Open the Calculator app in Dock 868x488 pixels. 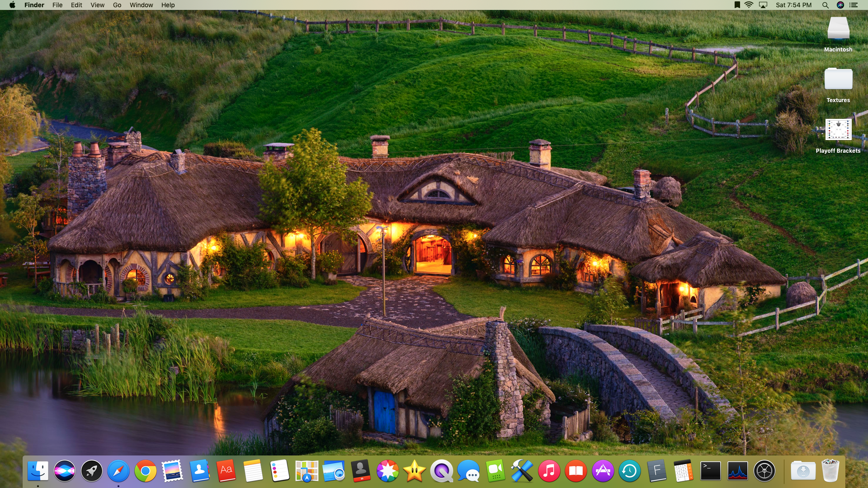[683, 471]
